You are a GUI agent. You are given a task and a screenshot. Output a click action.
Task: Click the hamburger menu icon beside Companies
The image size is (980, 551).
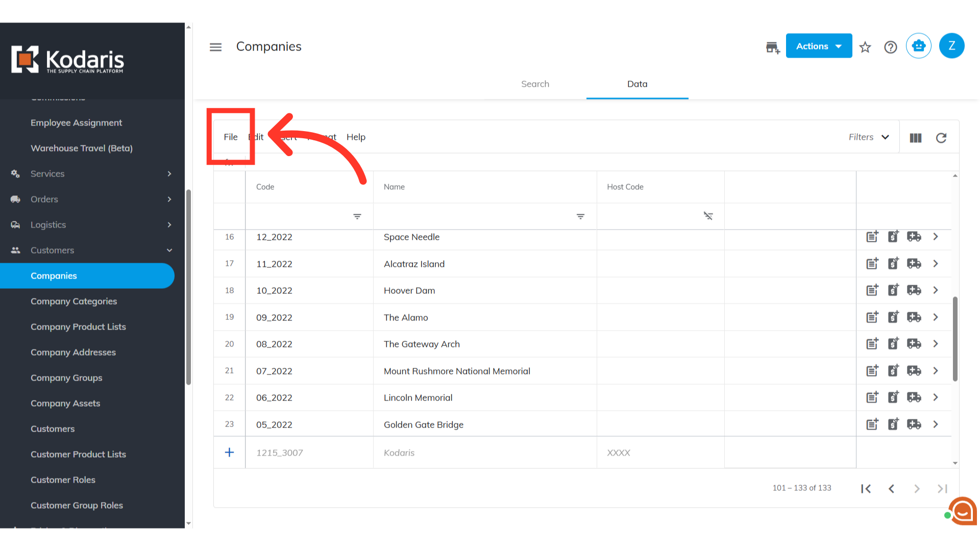(x=215, y=47)
